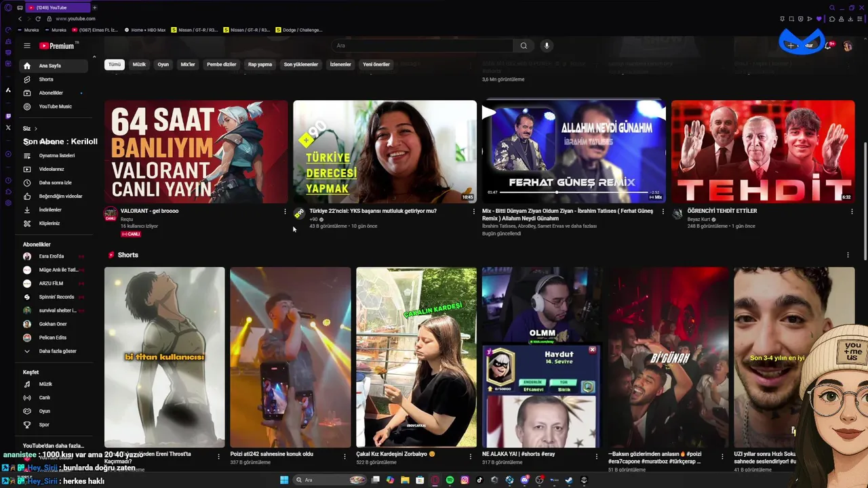Click the search magnifier button

point(524,45)
